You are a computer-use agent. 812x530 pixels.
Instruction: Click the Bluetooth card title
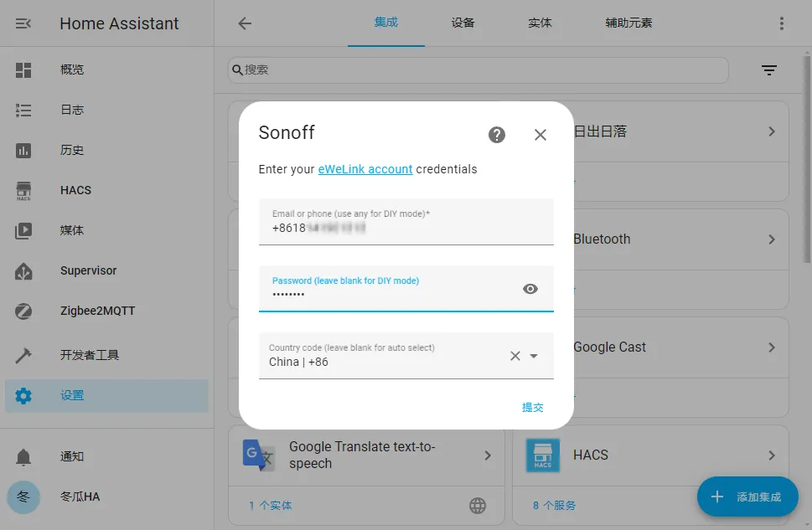point(602,239)
